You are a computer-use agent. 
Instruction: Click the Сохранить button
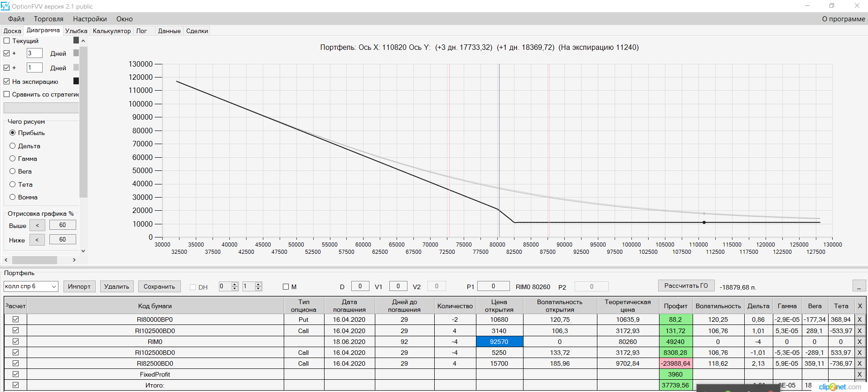coord(159,286)
